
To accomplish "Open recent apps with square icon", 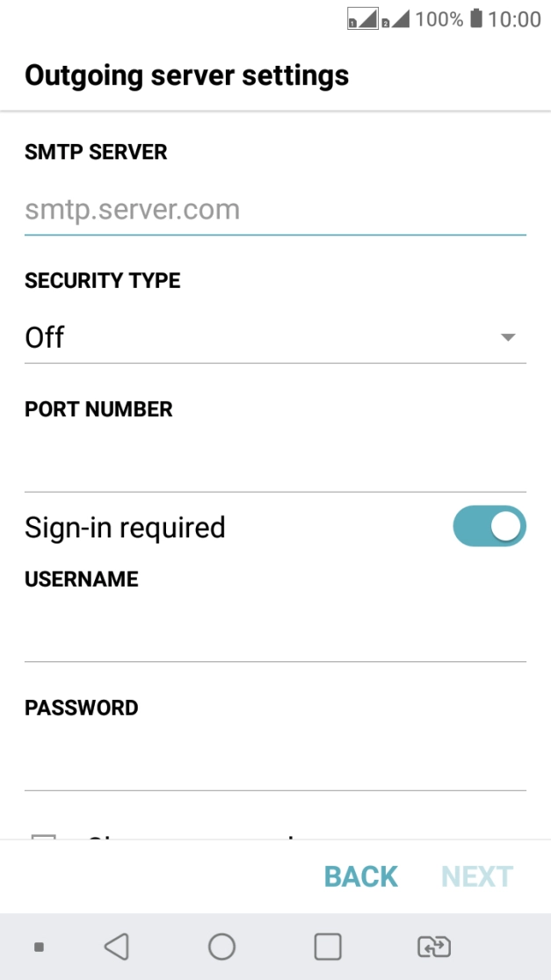I will coord(328,946).
